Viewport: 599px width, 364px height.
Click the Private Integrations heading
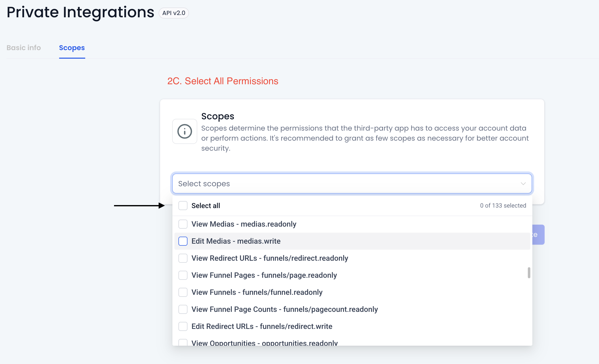80,12
